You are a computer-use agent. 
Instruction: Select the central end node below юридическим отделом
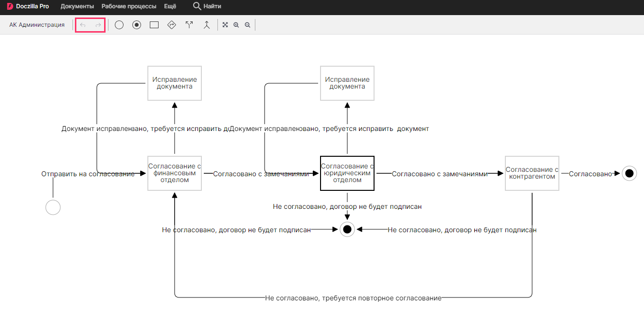(x=347, y=229)
